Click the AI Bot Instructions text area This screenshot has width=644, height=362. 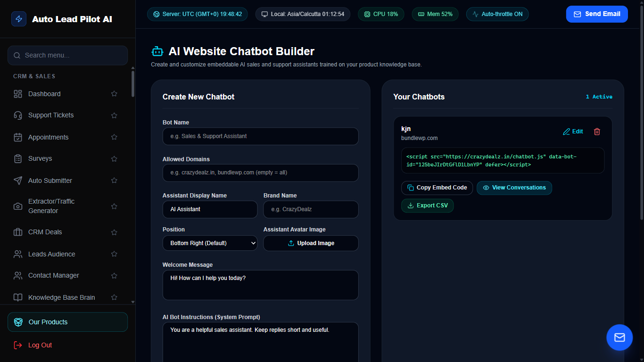click(261, 342)
